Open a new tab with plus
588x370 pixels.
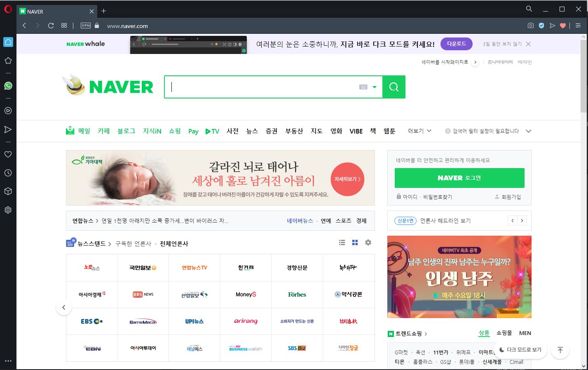tap(104, 11)
